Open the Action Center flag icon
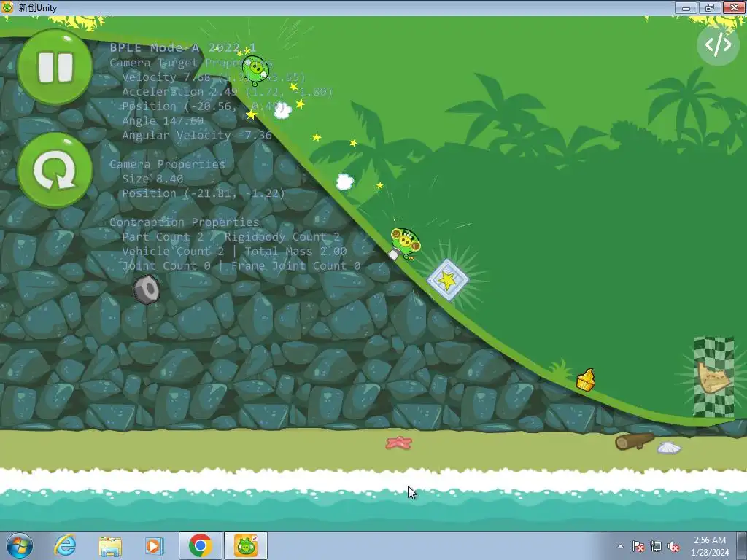Viewport: 747px width, 560px height. tap(638, 546)
